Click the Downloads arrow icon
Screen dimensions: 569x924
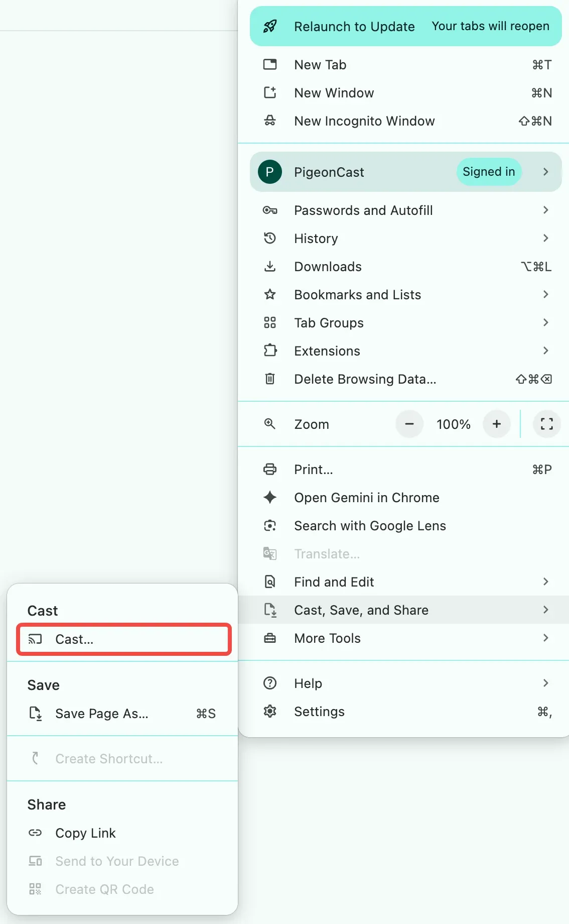click(x=270, y=266)
